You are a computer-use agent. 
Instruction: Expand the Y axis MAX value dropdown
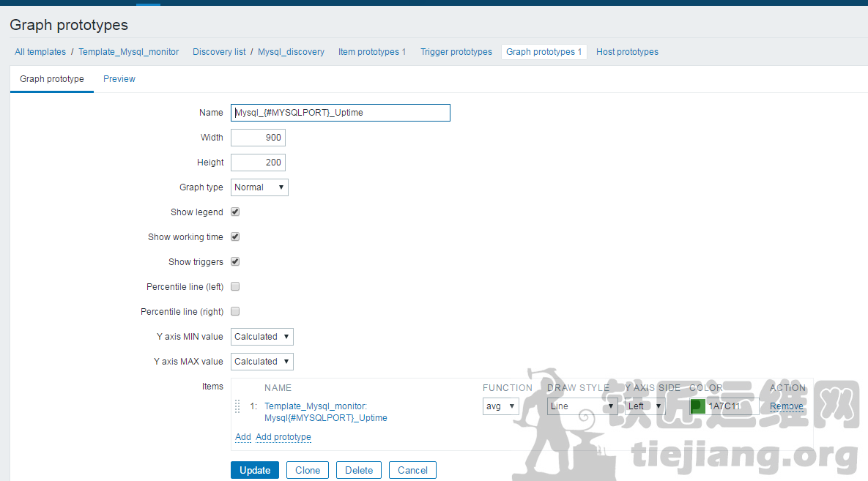[261, 362]
